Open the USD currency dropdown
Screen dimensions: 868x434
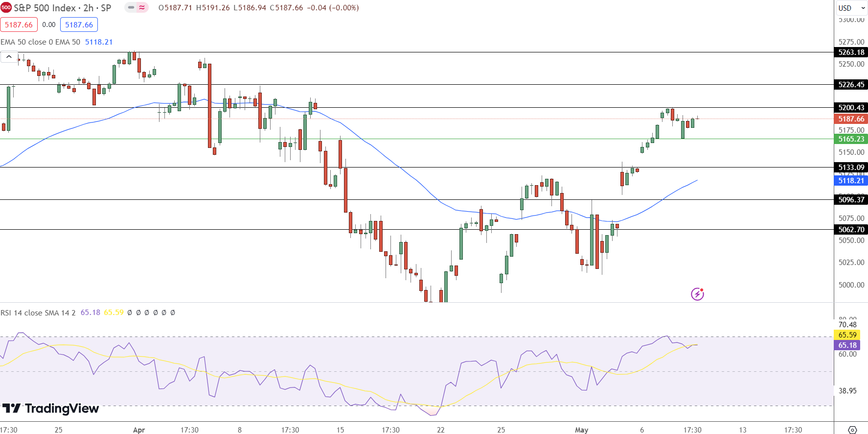point(851,8)
